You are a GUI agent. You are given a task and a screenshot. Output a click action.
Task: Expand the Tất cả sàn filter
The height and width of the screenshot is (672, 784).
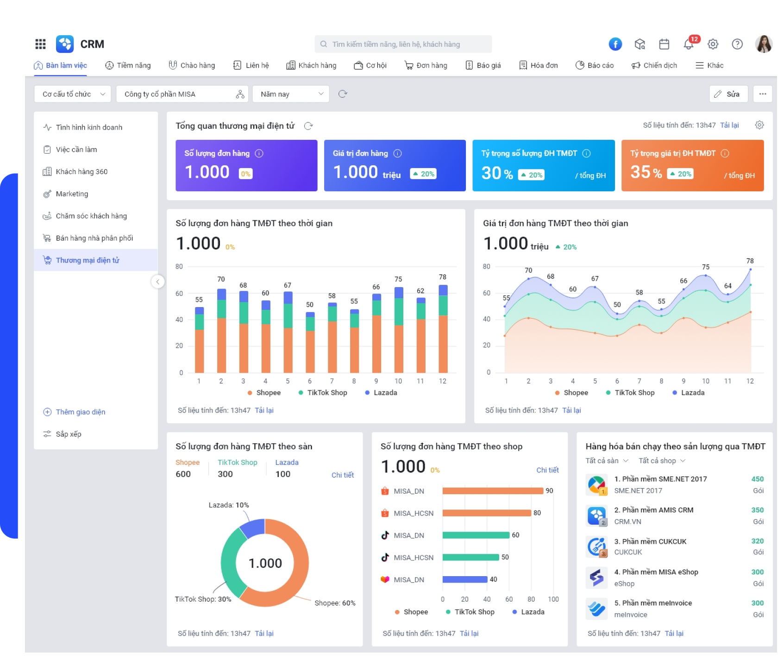click(607, 461)
